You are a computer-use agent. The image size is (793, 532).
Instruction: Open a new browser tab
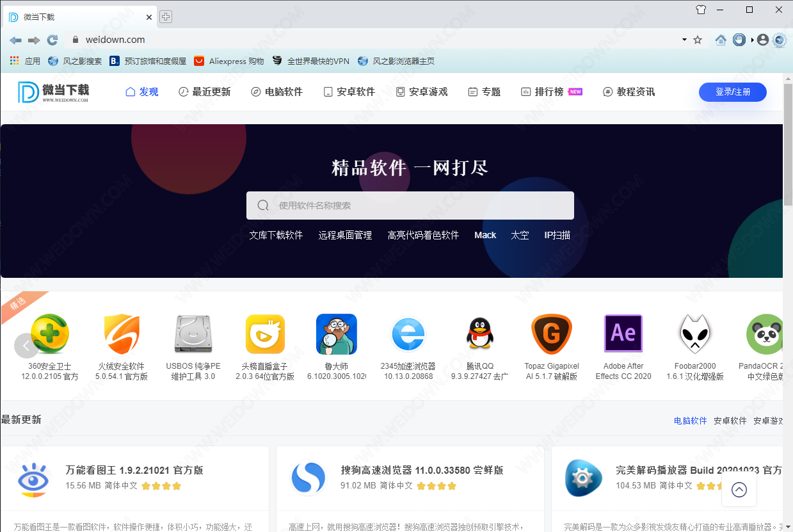165,17
